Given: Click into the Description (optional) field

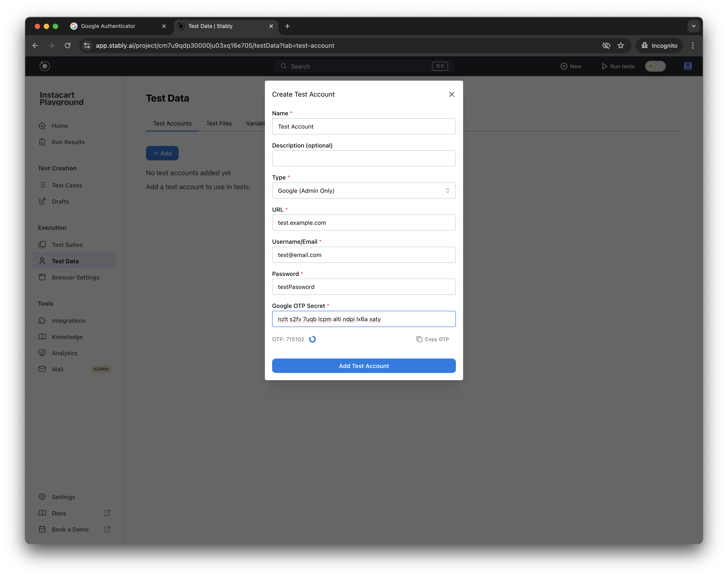Looking at the screenshot, I should pyautogui.click(x=364, y=159).
